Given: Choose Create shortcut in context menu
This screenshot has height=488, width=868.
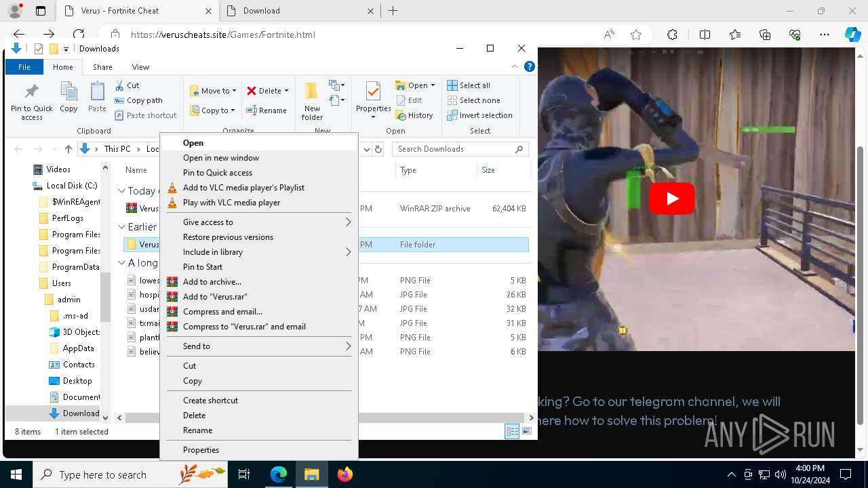Looking at the screenshot, I should pyautogui.click(x=259, y=401).
